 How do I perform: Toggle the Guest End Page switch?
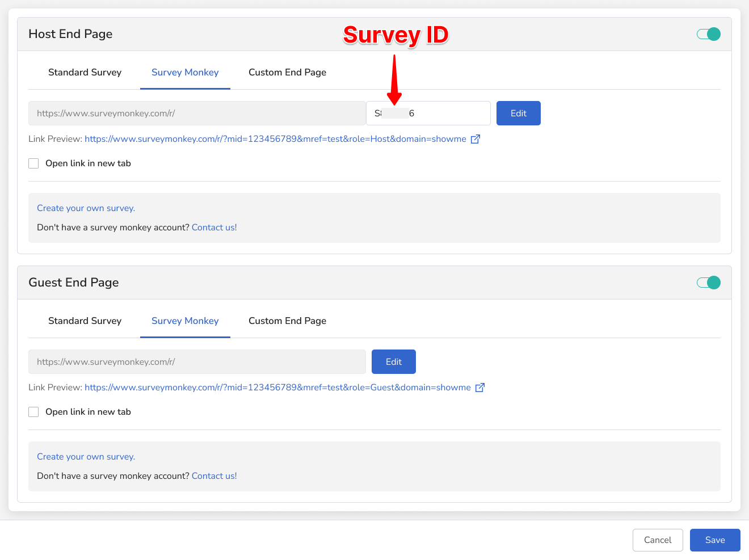point(709,283)
